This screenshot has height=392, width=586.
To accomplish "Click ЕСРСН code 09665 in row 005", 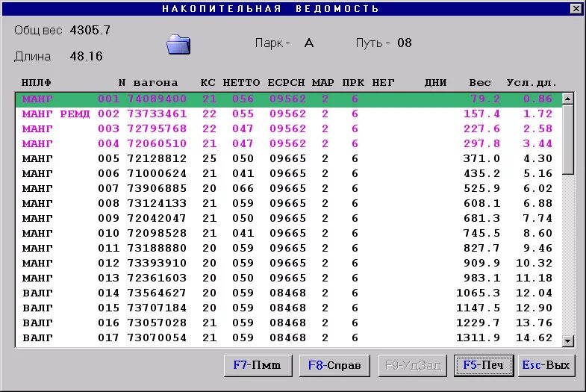I will point(287,159).
